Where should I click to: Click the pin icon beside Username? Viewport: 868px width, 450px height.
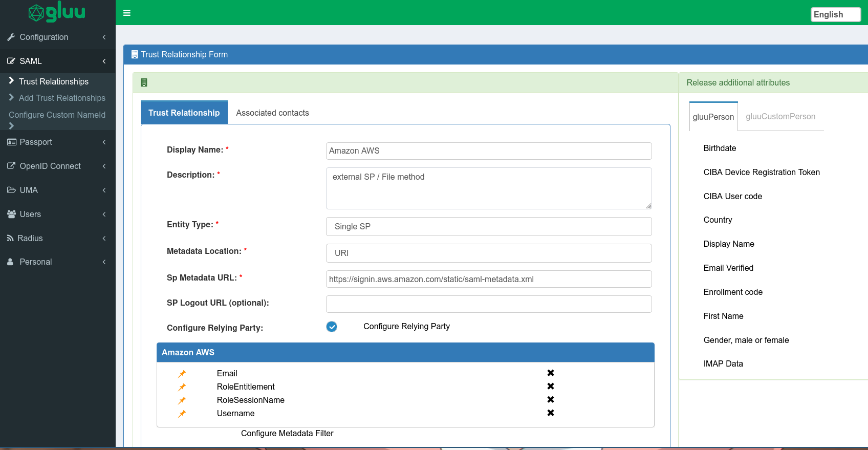[x=182, y=414]
